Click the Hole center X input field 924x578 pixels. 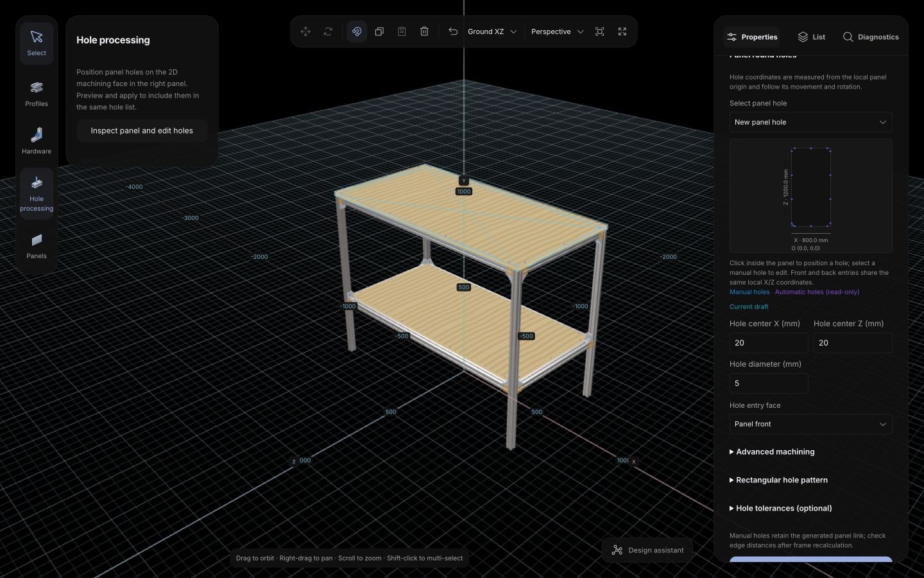[769, 343]
